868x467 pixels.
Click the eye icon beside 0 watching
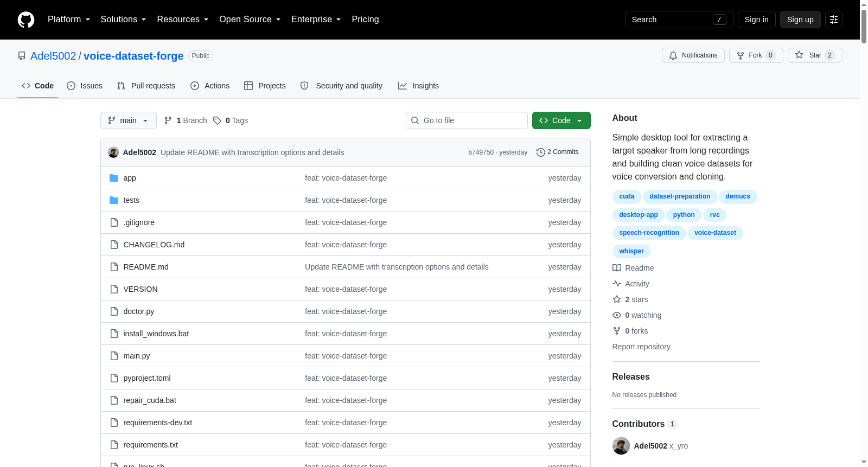click(x=617, y=315)
